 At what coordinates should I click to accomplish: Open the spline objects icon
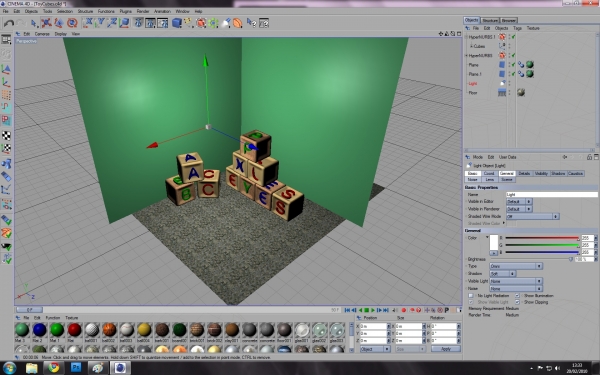(x=189, y=23)
